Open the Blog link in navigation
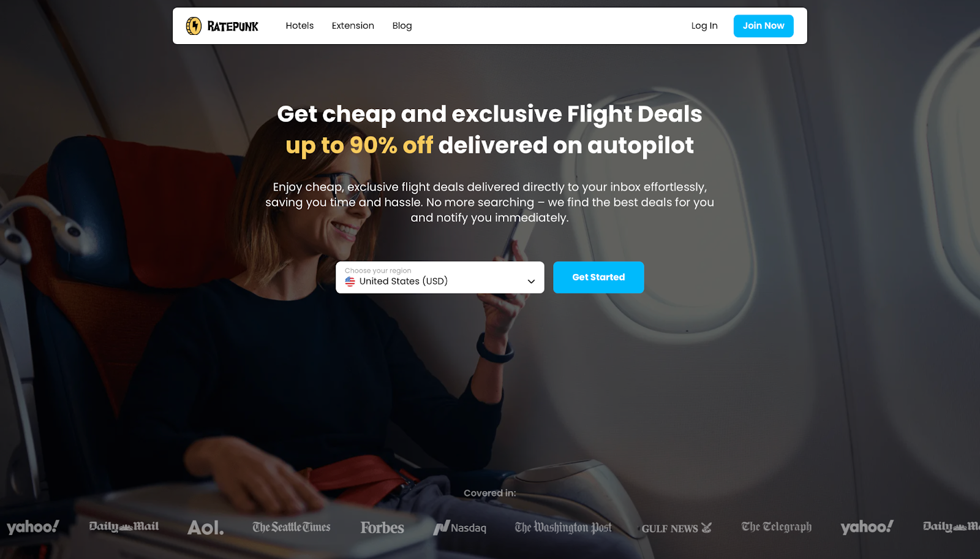This screenshot has height=559, width=980. click(402, 26)
